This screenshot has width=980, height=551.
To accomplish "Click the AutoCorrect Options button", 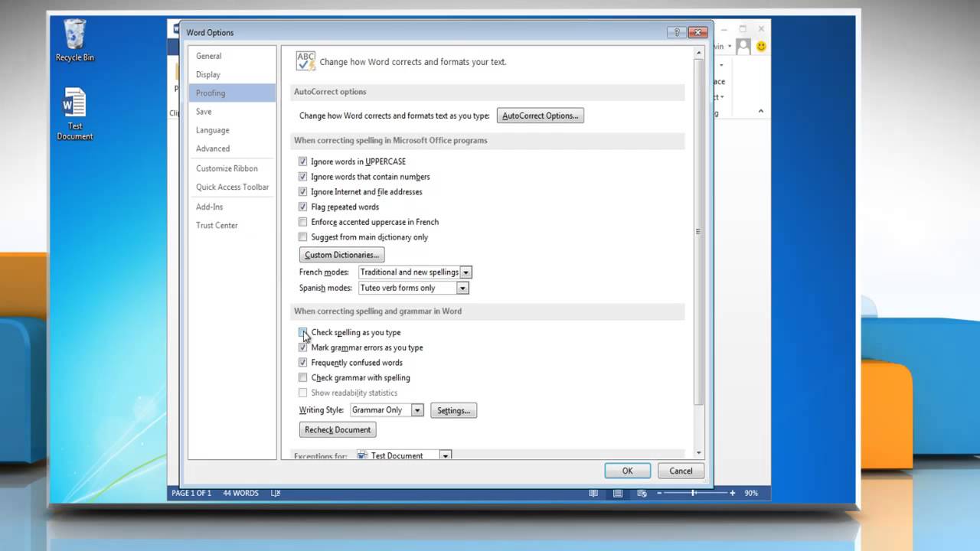I will [x=541, y=116].
